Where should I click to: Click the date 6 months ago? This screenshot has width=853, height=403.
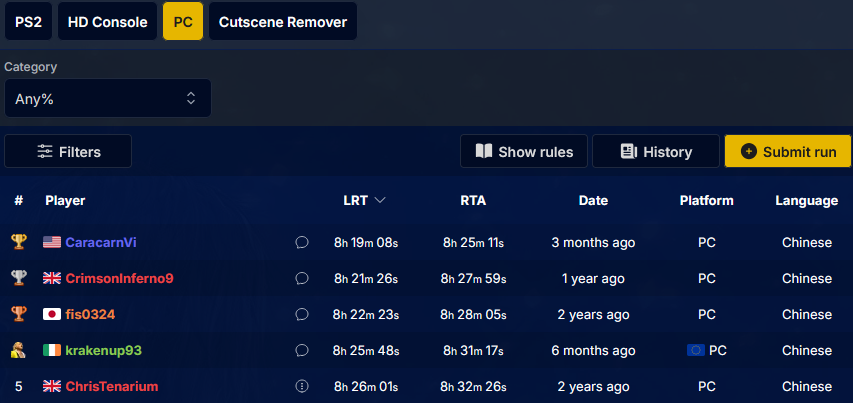[x=593, y=351]
